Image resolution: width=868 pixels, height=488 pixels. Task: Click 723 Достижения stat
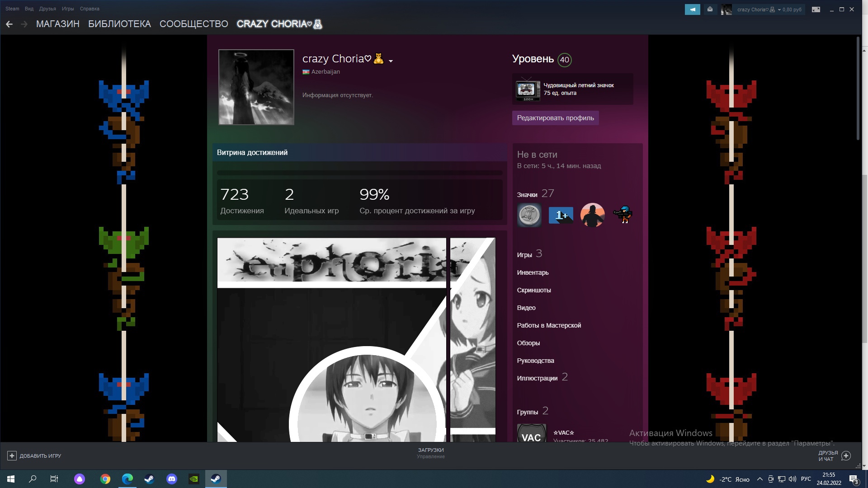tap(242, 201)
